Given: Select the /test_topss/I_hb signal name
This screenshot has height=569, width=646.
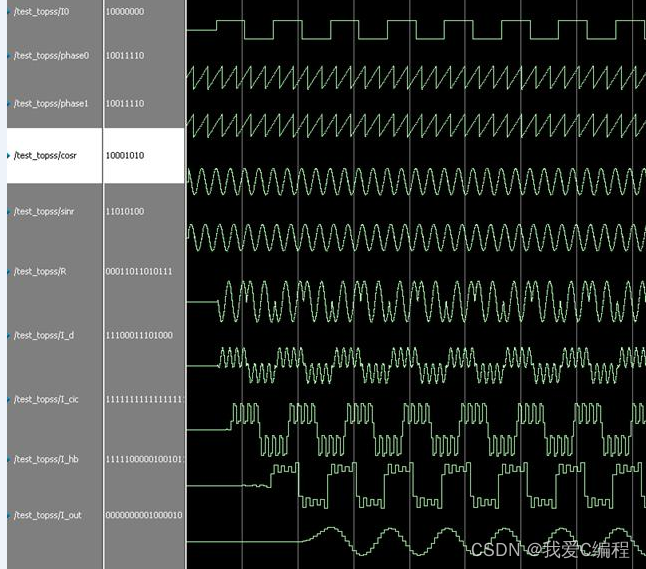Looking at the screenshot, I should tap(46, 459).
